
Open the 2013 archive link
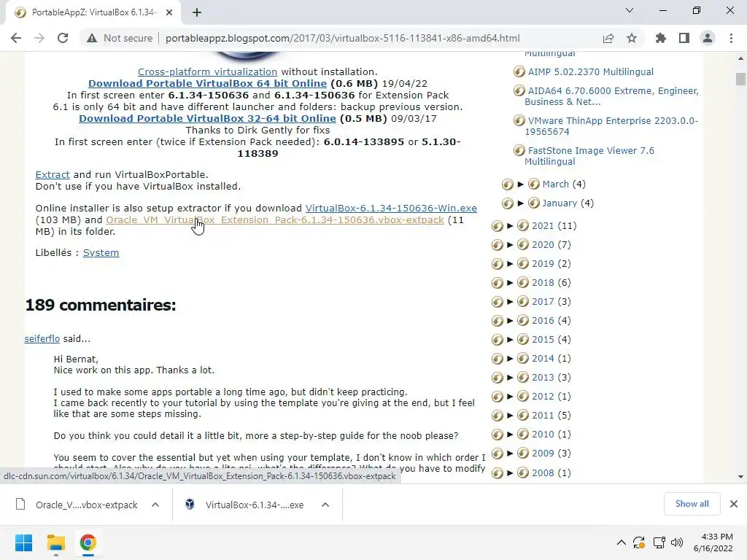tap(543, 378)
